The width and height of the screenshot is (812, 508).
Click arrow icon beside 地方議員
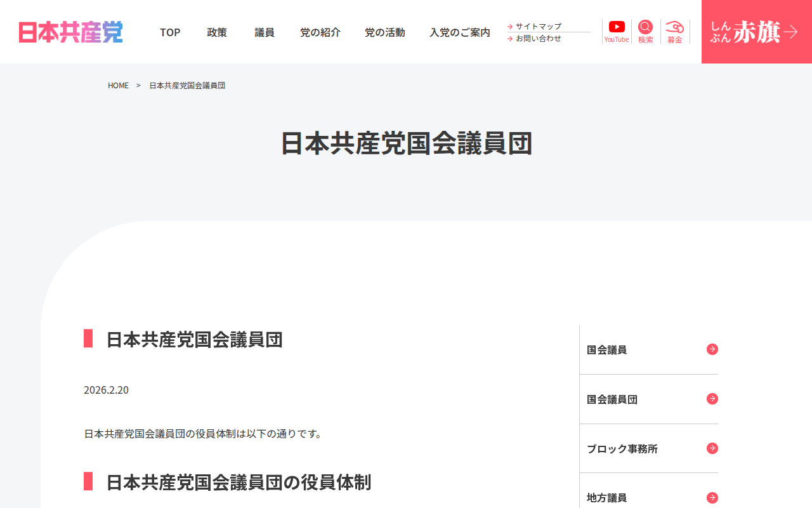[x=712, y=498]
